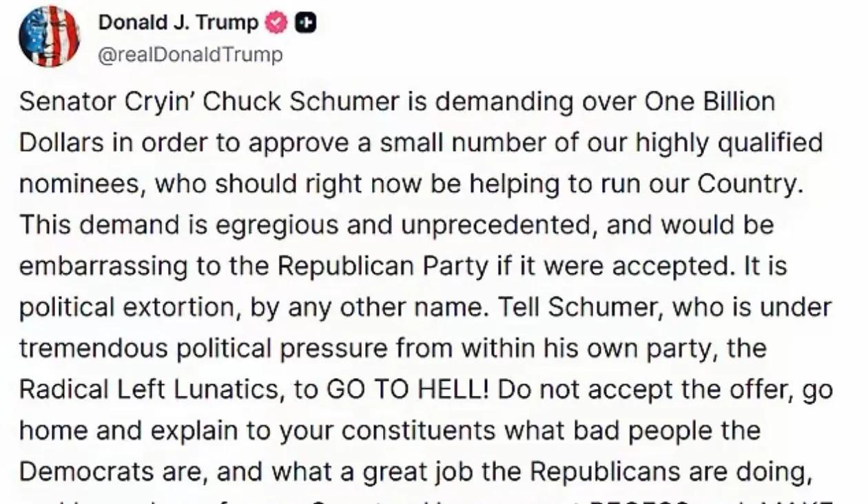Click the phrase "One Billion" in the post
Viewport: 868px width, 504px height.
(710, 102)
